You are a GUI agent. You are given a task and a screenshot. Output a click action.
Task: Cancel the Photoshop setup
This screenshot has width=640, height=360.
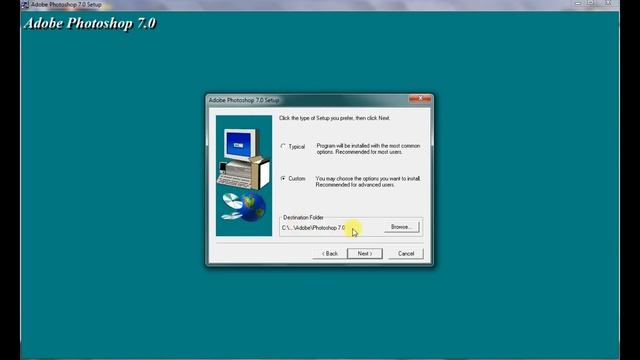pos(406,253)
